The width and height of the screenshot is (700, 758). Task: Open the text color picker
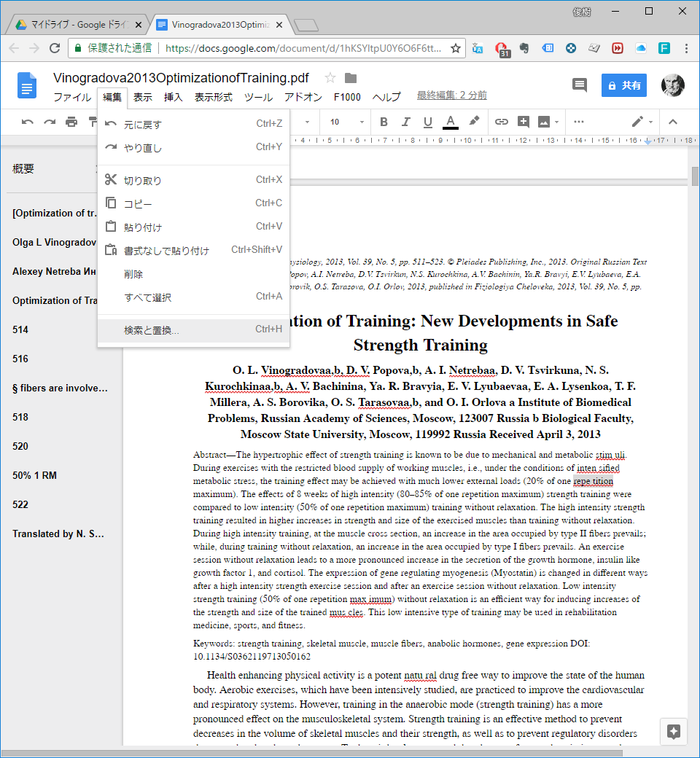[451, 122]
